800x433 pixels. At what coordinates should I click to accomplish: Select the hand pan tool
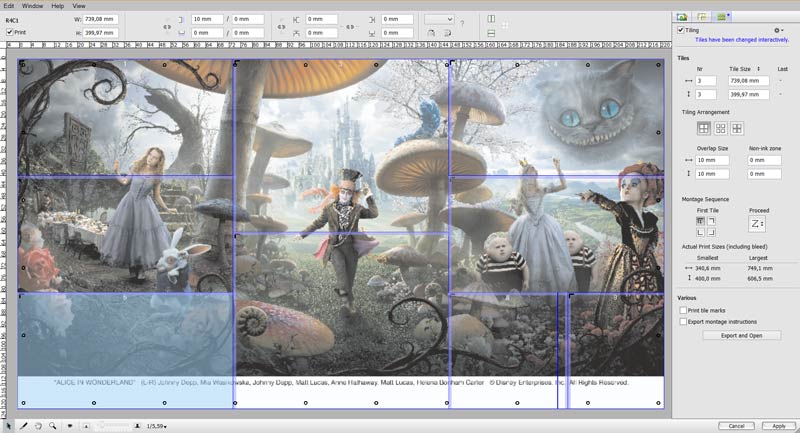pos(38,425)
